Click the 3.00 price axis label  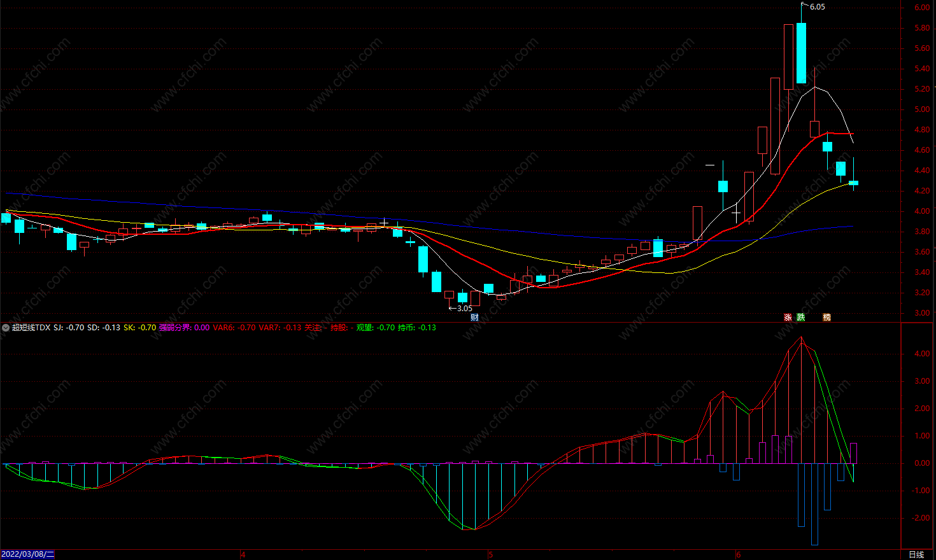pos(921,313)
